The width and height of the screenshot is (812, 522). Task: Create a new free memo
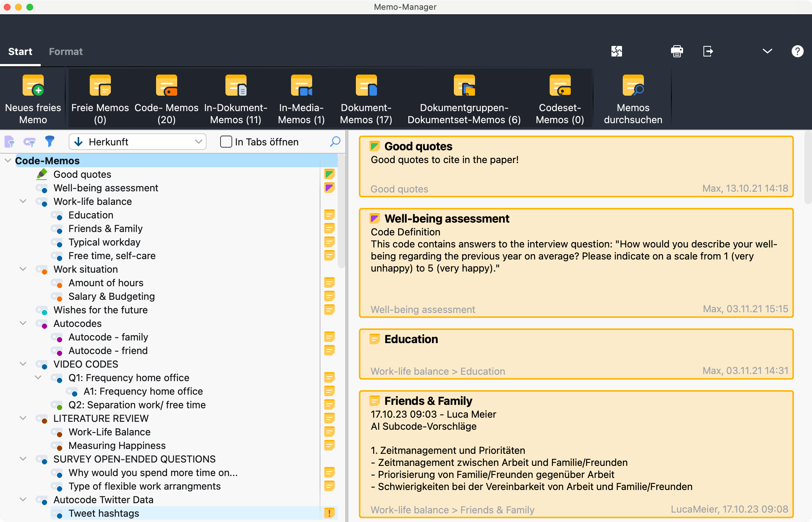33,99
